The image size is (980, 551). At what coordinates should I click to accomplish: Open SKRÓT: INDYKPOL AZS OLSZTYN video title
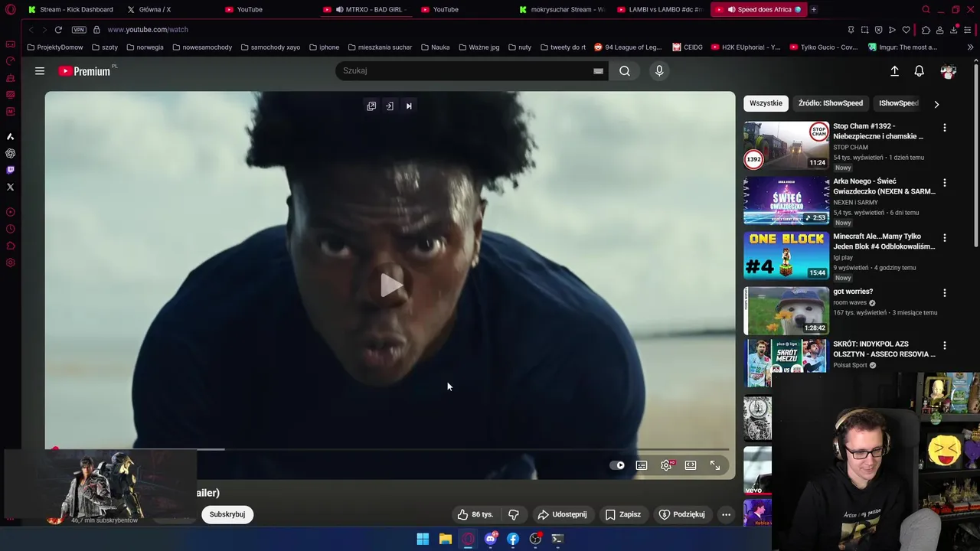[x=884, y=349]
